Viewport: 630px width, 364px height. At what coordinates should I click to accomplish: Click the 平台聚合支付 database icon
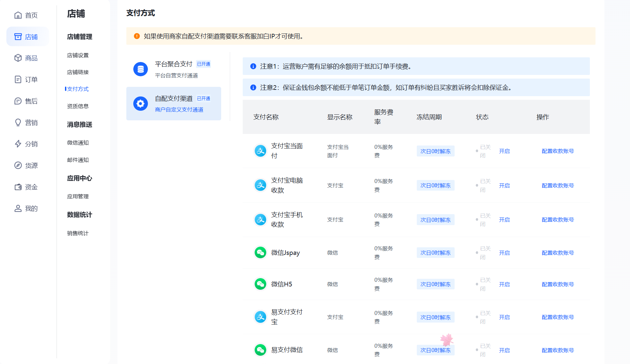141,69
